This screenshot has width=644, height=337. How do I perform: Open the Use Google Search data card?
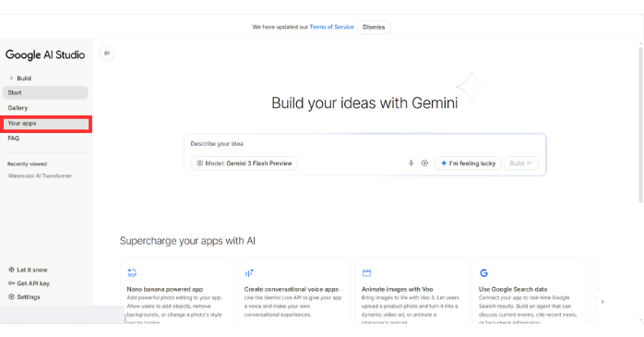click(x=529, y=291)
